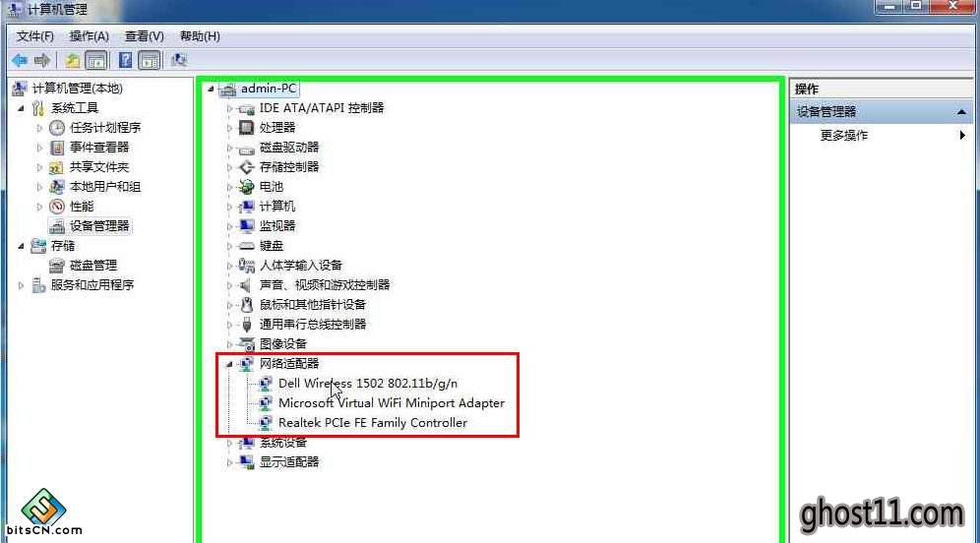This screenshot has width=980, height=543.
Task: Select the admin-PC root node
Action: [269, 89]
